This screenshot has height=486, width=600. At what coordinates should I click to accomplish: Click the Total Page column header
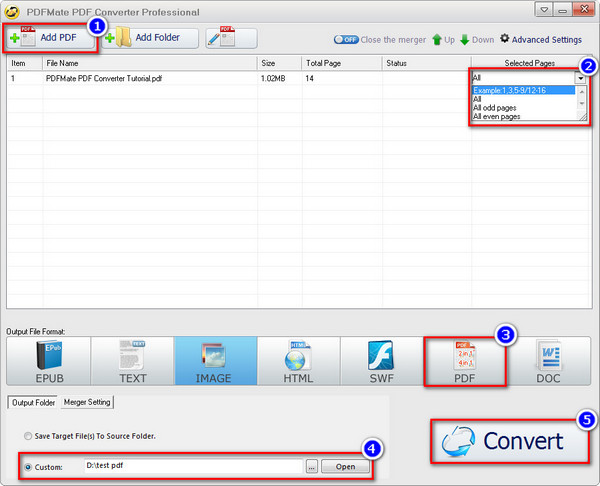342,63
